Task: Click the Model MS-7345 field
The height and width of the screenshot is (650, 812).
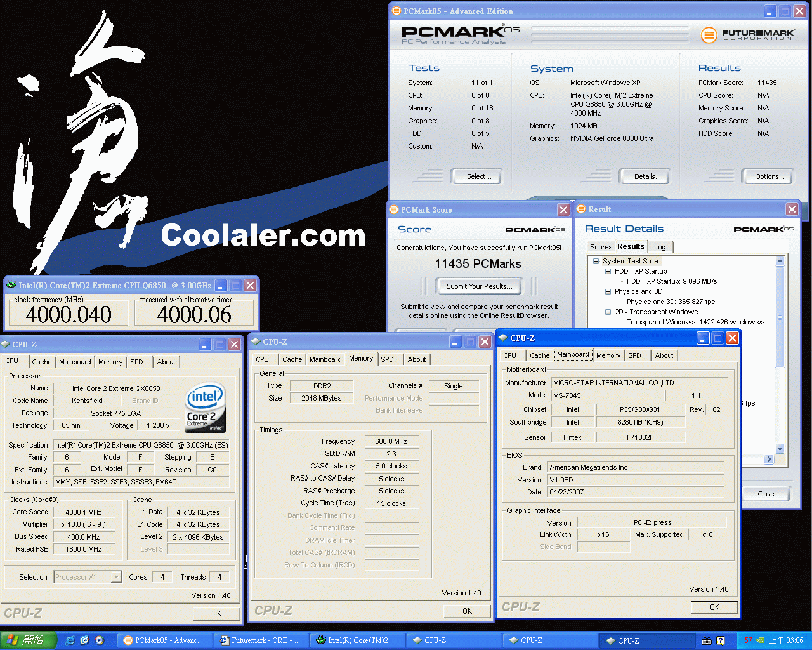Action: coord(608,395)
